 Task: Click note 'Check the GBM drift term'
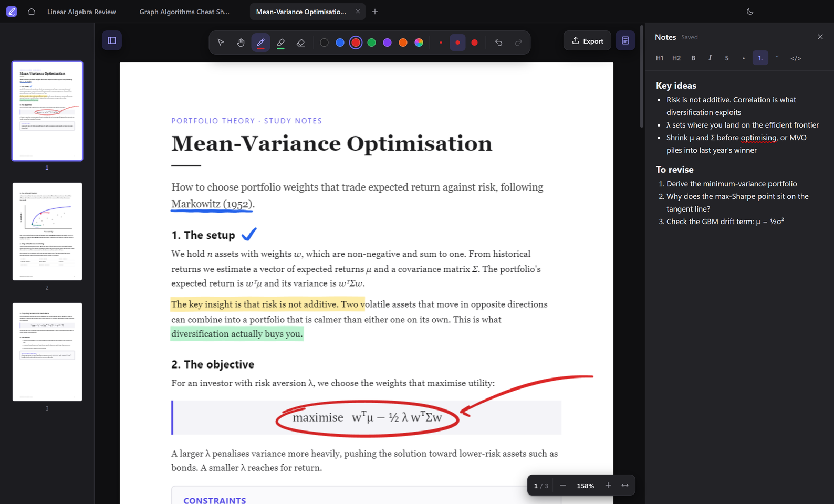click(725, 222)
